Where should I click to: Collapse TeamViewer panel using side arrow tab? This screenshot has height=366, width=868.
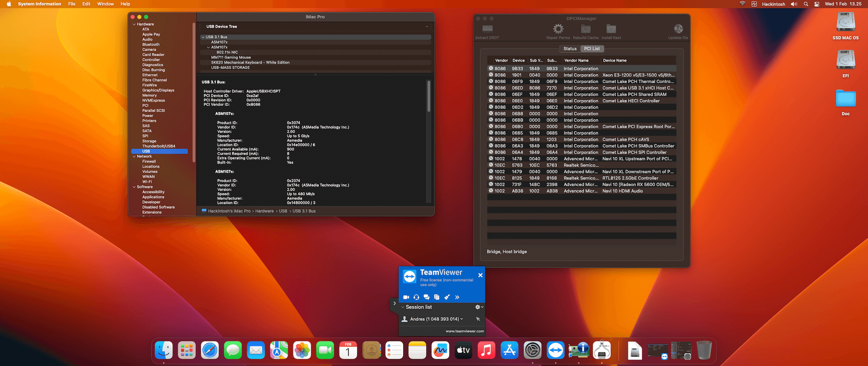point(394,304)
